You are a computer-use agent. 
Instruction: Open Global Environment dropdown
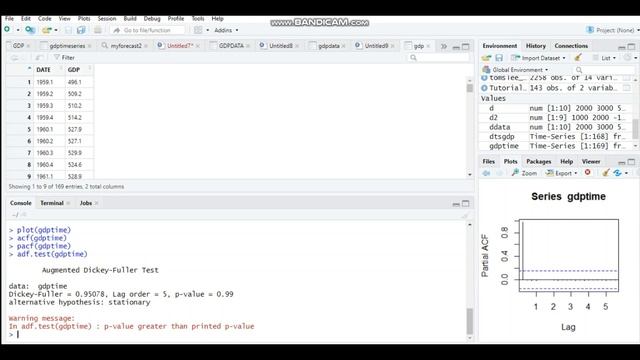(x=520, y=70)
